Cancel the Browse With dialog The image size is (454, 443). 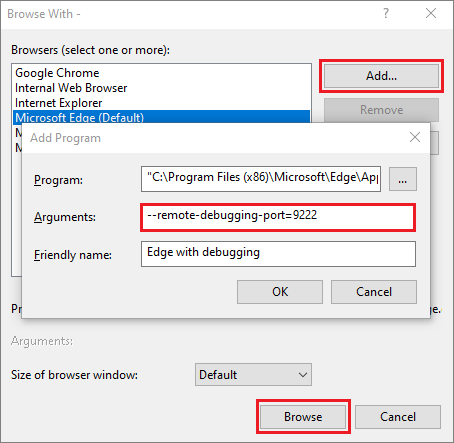(x=398, y=417)
